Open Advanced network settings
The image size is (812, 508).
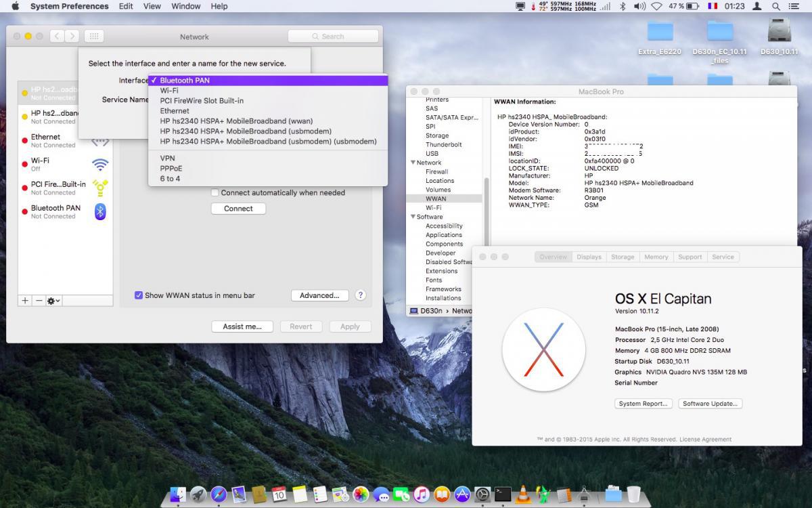coord(320,295)
